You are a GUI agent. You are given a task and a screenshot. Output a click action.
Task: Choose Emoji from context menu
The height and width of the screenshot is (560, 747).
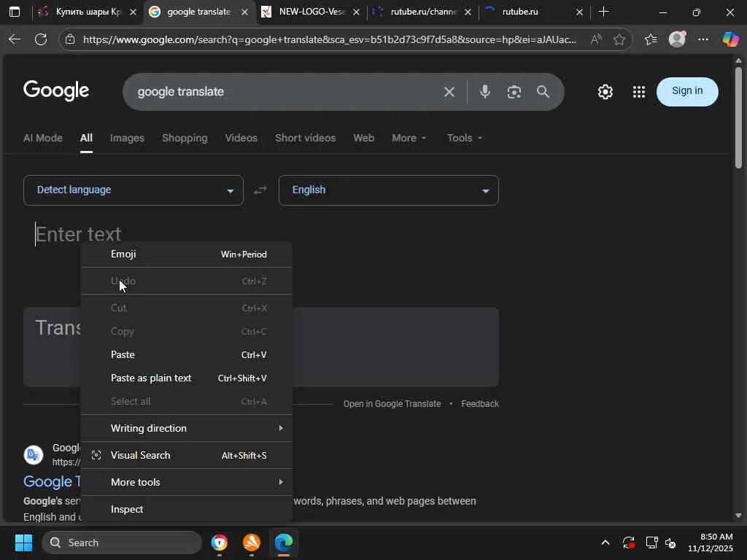186,254
